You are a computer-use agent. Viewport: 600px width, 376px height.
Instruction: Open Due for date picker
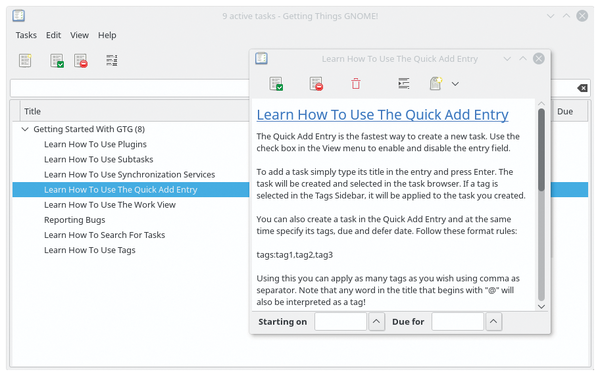click(494, 322)
